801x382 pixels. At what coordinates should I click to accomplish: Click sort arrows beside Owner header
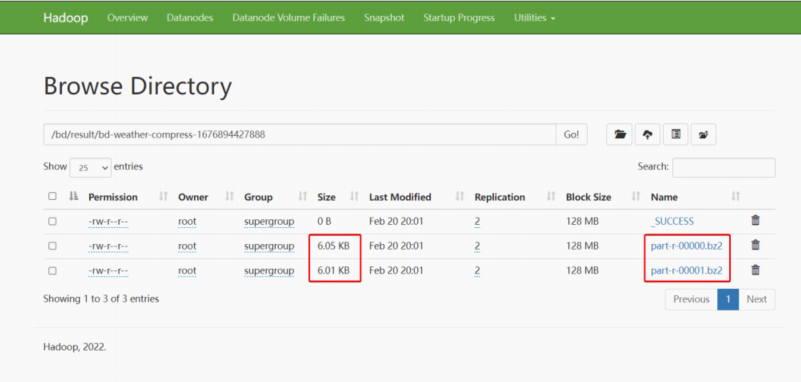click(229, 197)
